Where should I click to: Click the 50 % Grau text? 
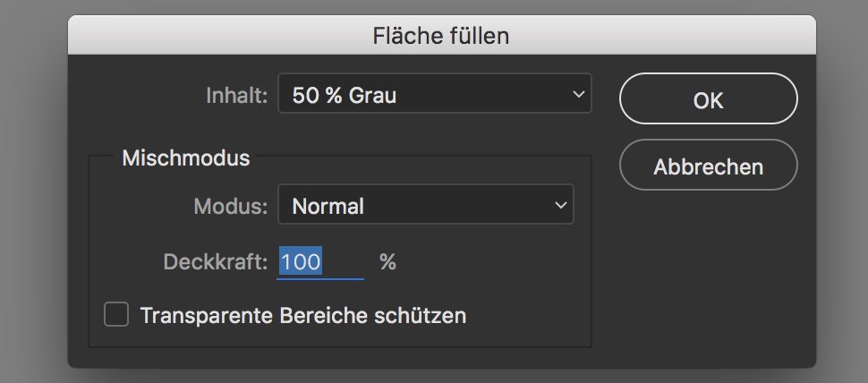345,96
